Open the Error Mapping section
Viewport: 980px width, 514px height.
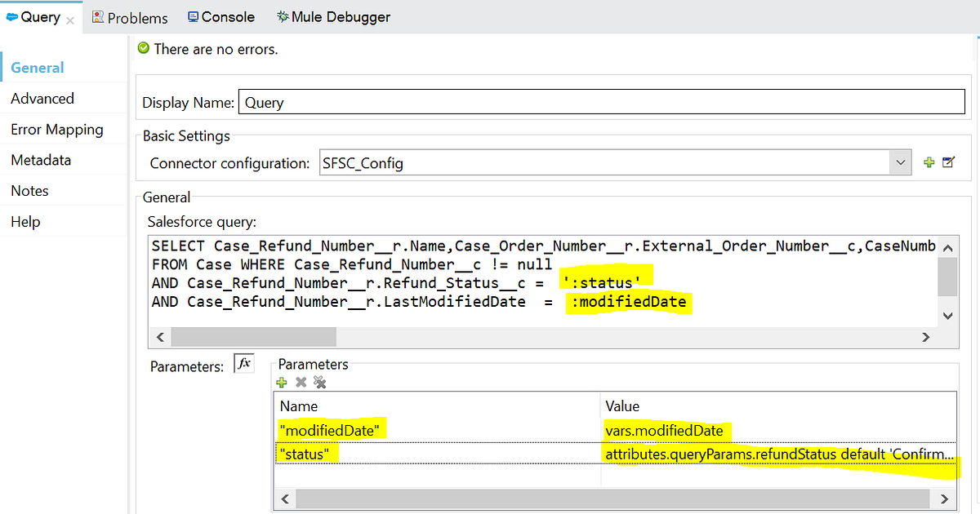(x=57, y=130)
